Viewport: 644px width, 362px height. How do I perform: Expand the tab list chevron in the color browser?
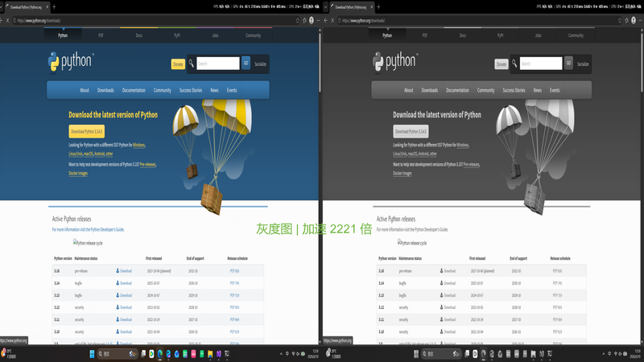coord(2,6)
